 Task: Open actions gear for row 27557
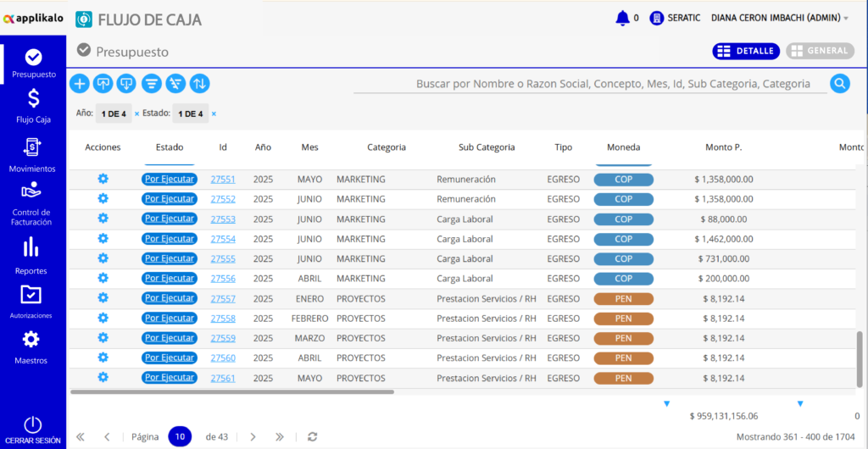[103, 297]
